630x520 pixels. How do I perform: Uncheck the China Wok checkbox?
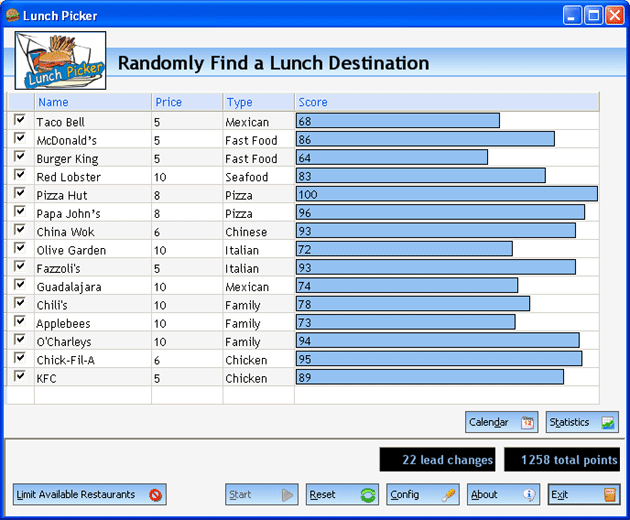pyautogui.click(x=20, y=229)
